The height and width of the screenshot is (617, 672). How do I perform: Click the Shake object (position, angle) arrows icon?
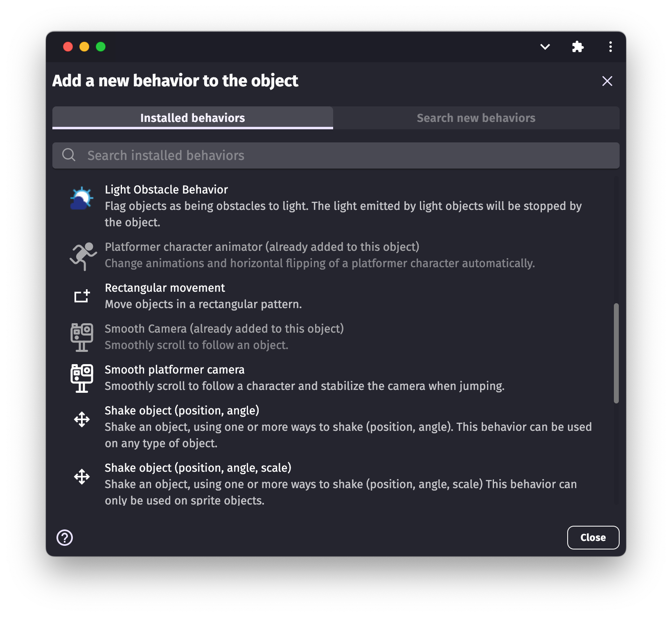point(82,419)
